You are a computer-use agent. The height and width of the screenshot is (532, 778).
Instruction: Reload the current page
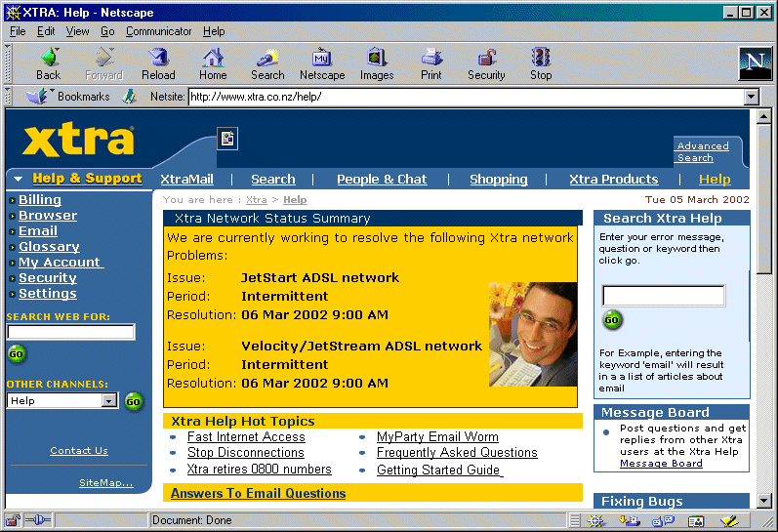click(x=158, y=62)
